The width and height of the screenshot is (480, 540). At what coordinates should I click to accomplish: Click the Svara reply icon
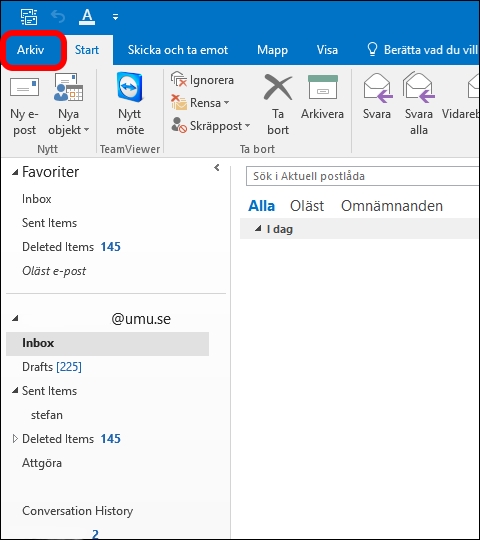(x=377, y=88)
